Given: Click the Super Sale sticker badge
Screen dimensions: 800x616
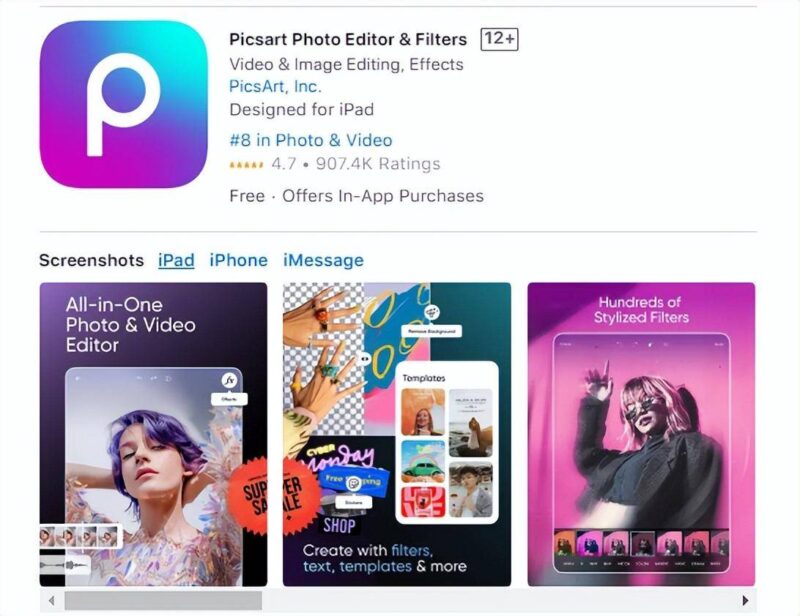Looking at the screenshot, I should (248, 496).
